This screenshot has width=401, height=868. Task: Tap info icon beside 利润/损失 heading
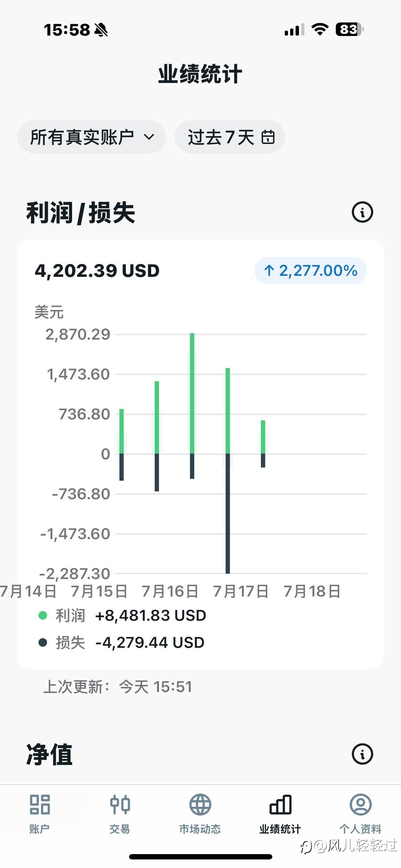click(362, 212)
